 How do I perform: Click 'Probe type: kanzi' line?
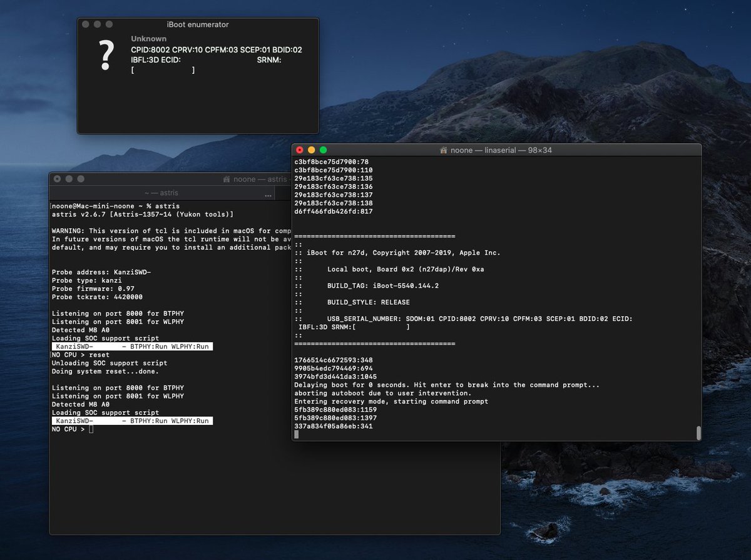(86, 280)
